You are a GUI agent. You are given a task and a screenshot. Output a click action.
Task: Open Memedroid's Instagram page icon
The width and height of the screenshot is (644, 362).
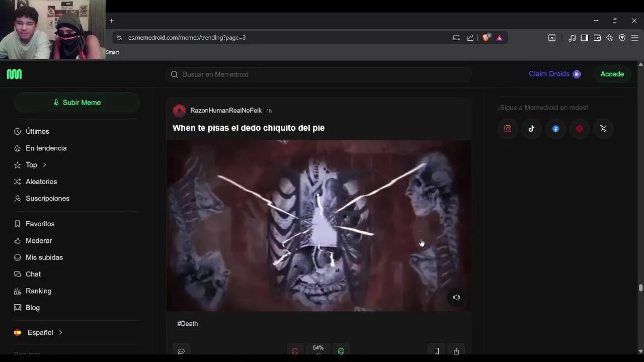[x=508, y=129]
